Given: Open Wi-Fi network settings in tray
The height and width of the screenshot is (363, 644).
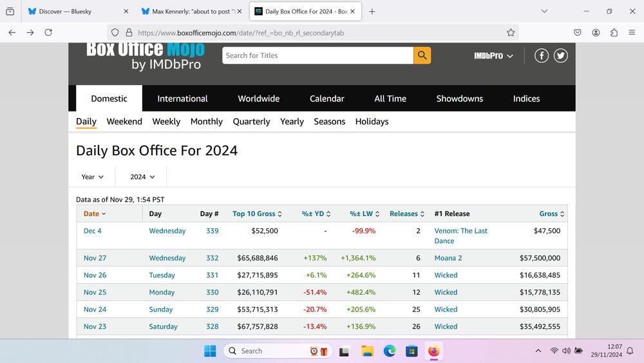Looking at the screenshot, I should click(554, 351).
